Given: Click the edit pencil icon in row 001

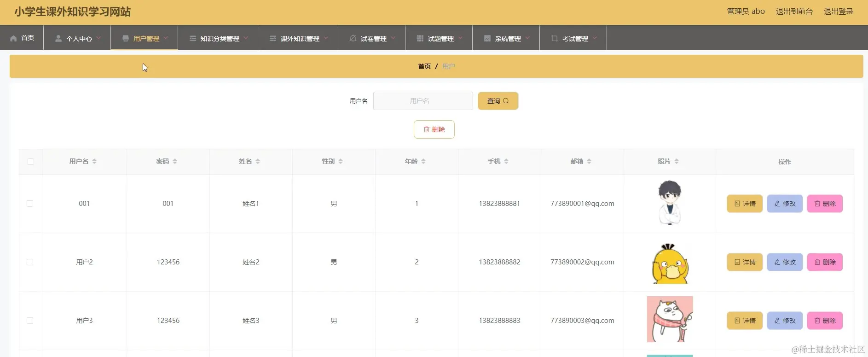Looking at the screenshot, I should point(777,204).
